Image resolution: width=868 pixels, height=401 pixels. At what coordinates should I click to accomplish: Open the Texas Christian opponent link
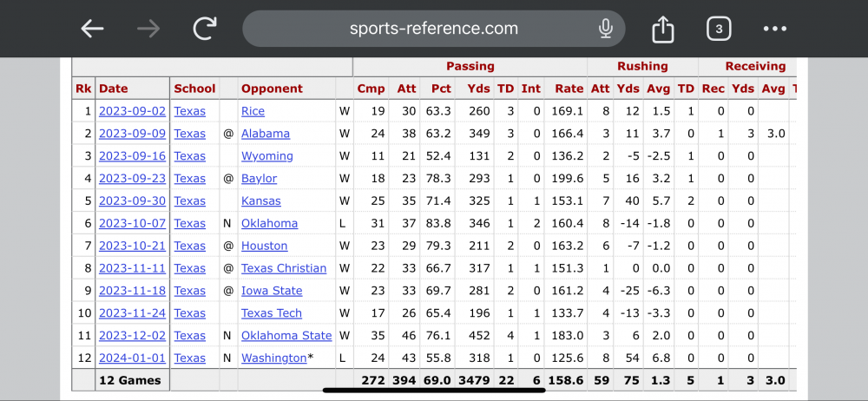click(284, 268)
